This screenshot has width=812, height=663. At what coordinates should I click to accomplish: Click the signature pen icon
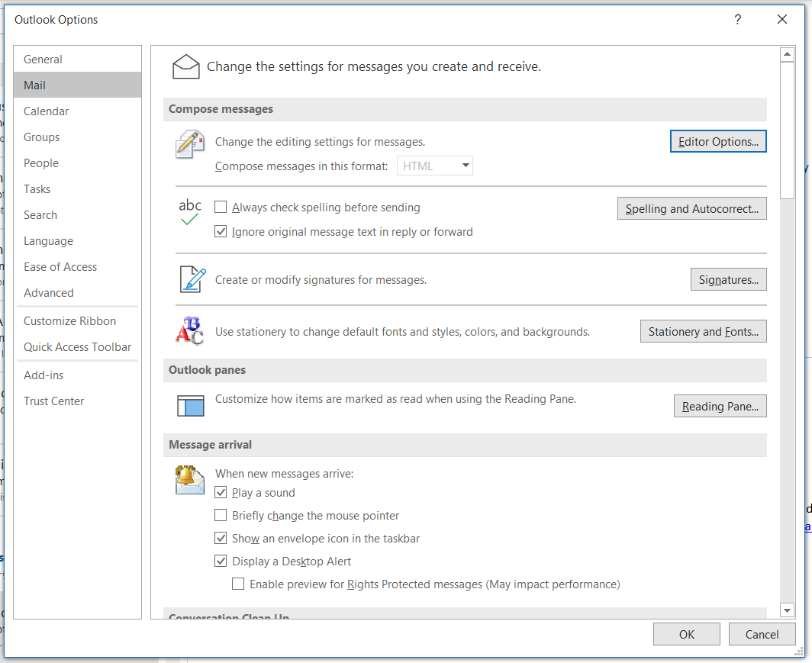click(x=192, y=279)
